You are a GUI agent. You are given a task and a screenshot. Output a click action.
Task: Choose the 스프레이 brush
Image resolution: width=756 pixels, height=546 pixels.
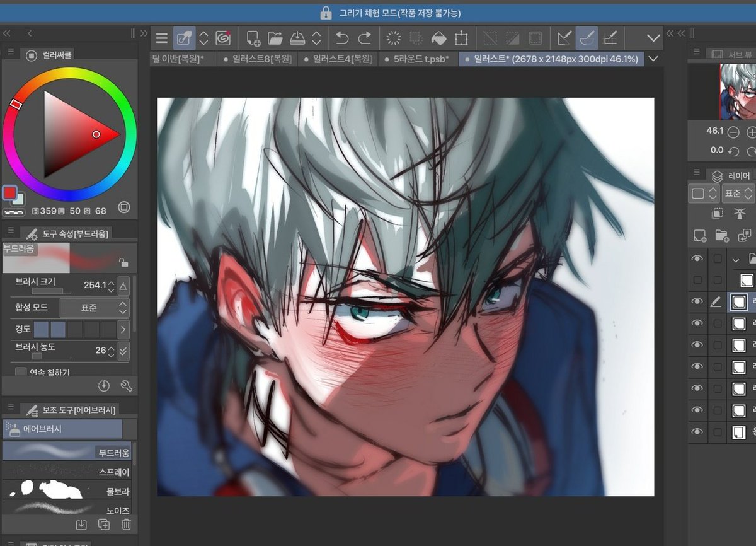66,471
